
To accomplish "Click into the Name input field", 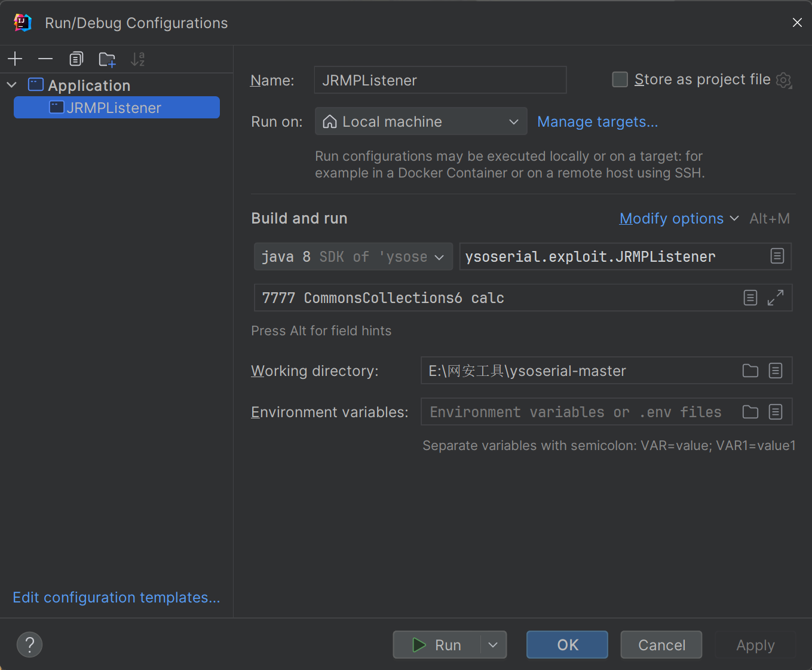I will [x=440, y=80].
